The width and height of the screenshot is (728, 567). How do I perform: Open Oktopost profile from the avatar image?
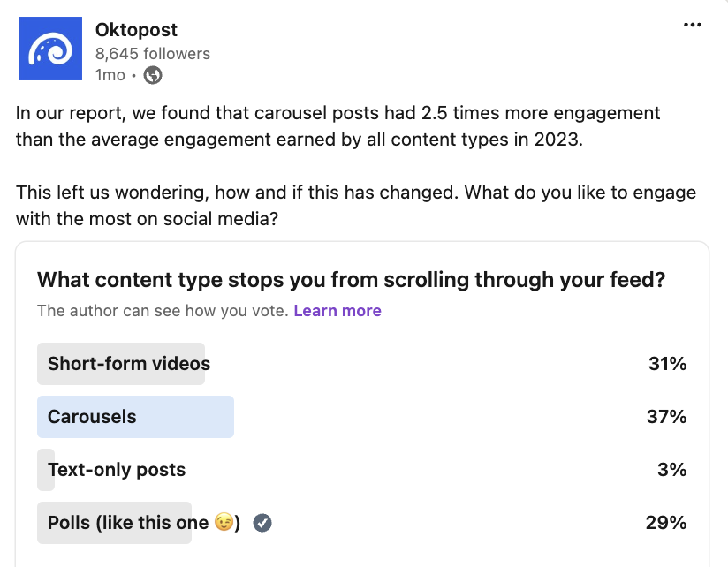(49, 49)
